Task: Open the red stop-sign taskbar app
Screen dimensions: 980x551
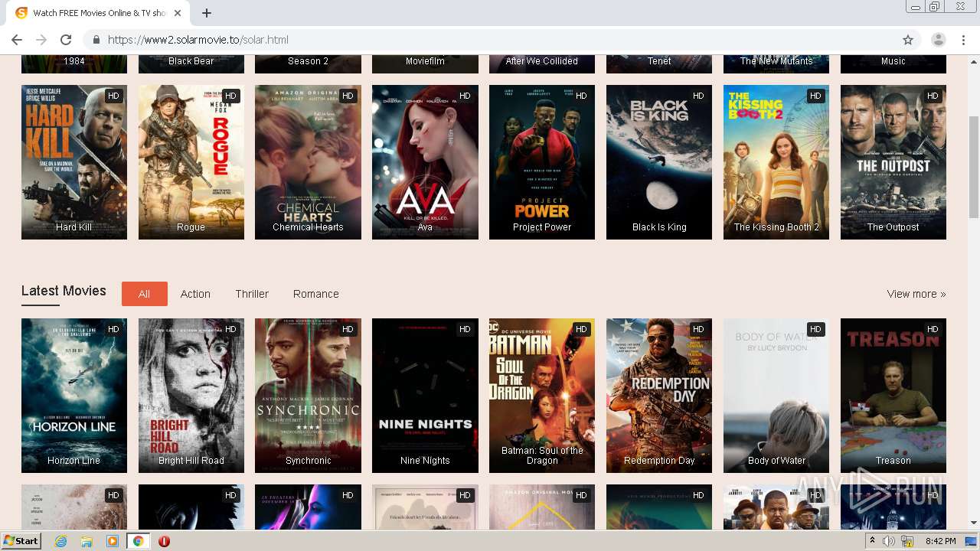Action: (x=164, y=541)
